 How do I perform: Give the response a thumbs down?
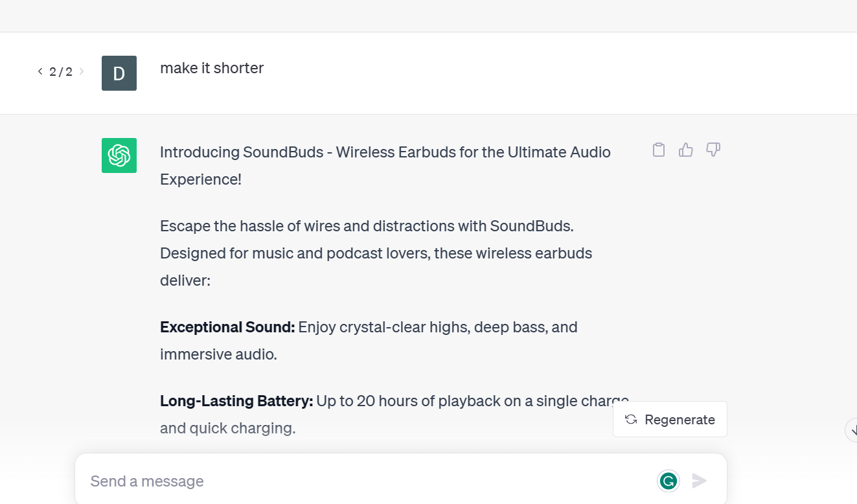[713, 150]
